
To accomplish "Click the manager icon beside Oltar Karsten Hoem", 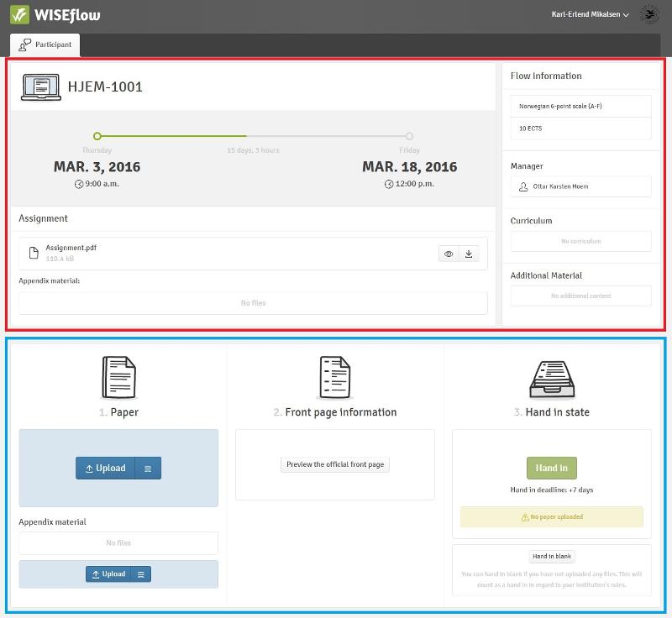I will 525,186.
